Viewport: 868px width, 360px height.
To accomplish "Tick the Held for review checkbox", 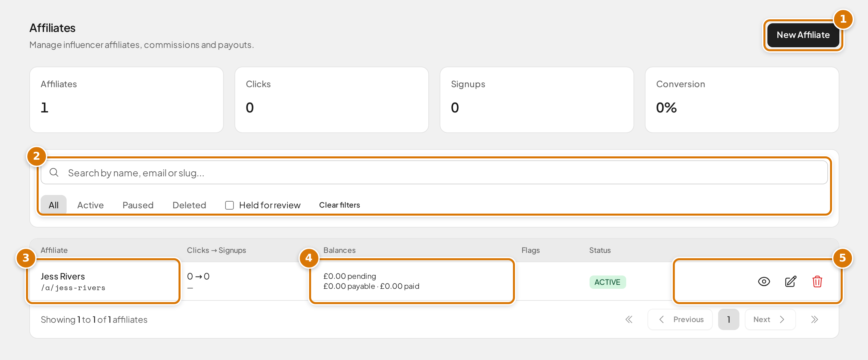I will (229, 205).
